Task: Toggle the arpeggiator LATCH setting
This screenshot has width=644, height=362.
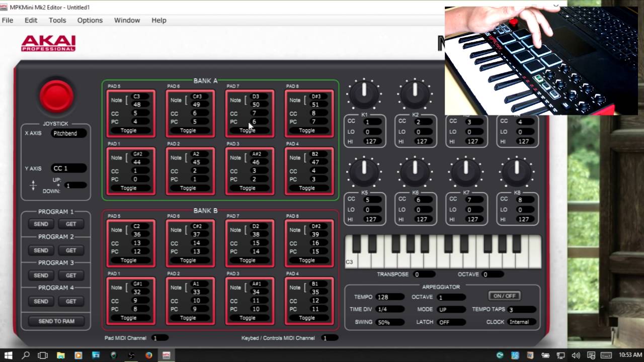Action: (451, 322)
